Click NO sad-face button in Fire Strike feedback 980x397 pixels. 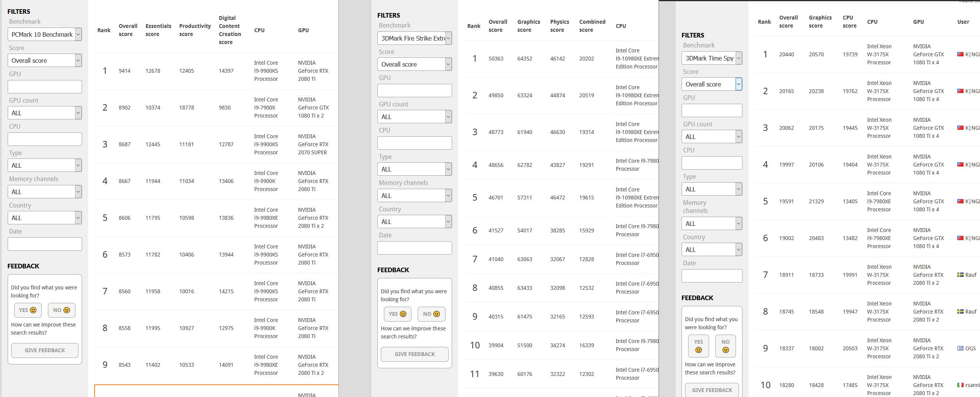point(431,314)
